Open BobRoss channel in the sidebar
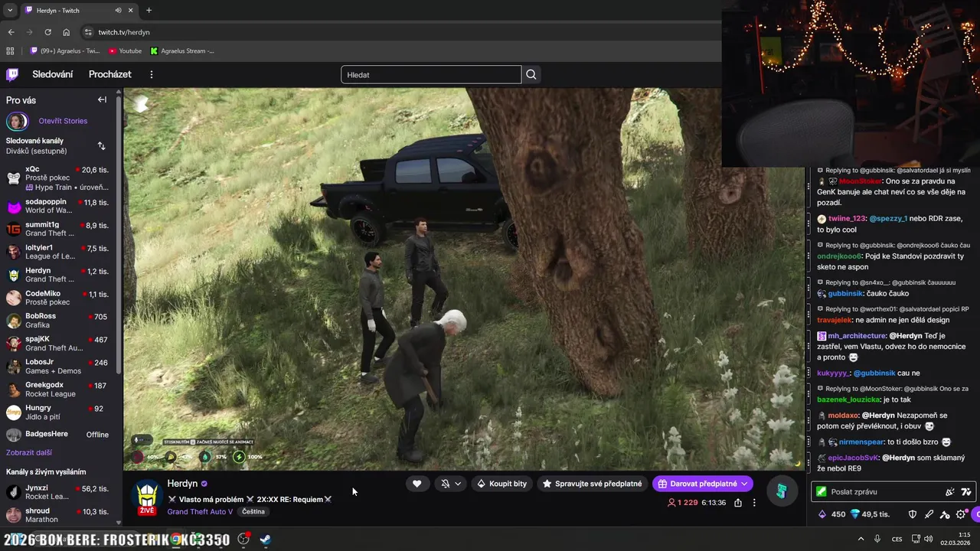The width and height of the screenshot is (980, 551). (57, 321)
